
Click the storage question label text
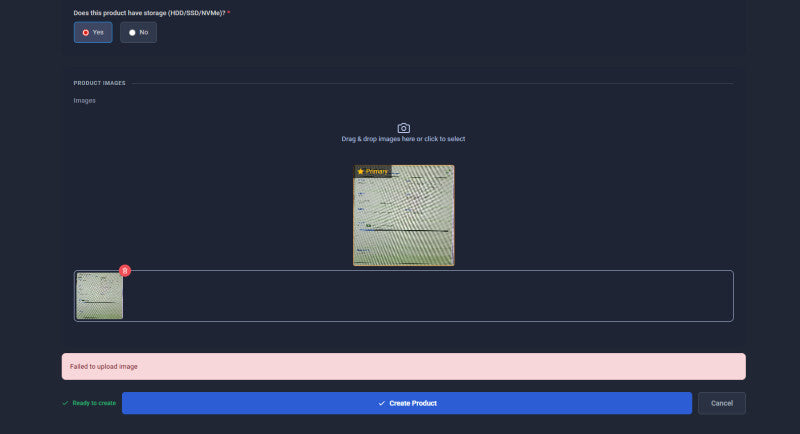(149, 13)
